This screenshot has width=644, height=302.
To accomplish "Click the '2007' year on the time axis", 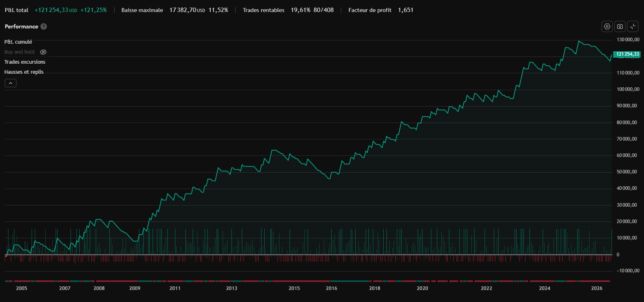I will (65, 288).
